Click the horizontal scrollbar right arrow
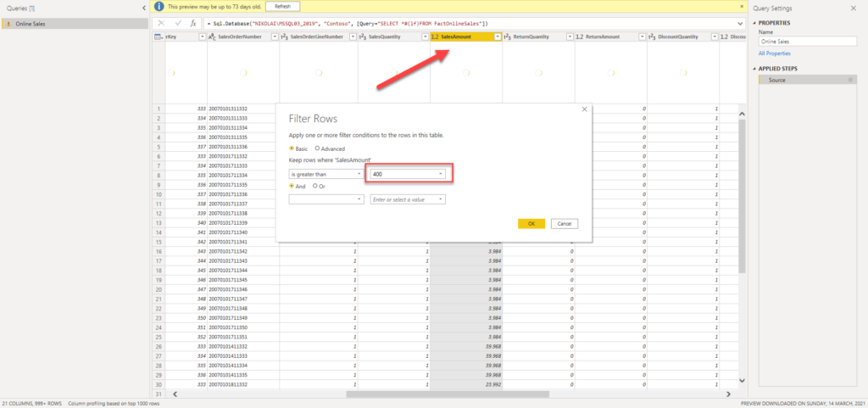Screen dimensions: 868x408 727,394
